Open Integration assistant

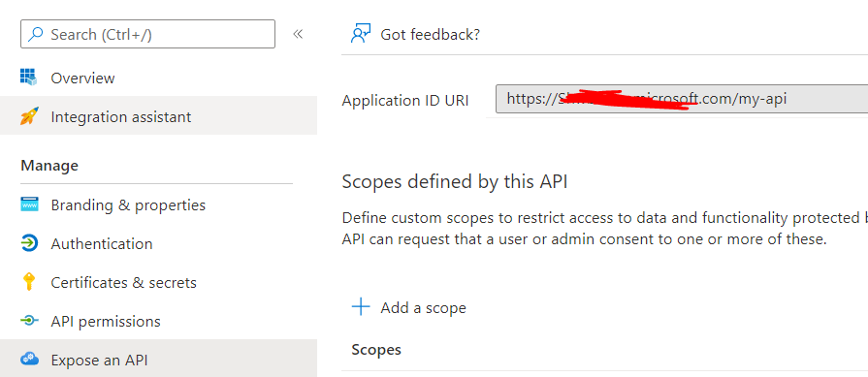click(x=120, y=116)
